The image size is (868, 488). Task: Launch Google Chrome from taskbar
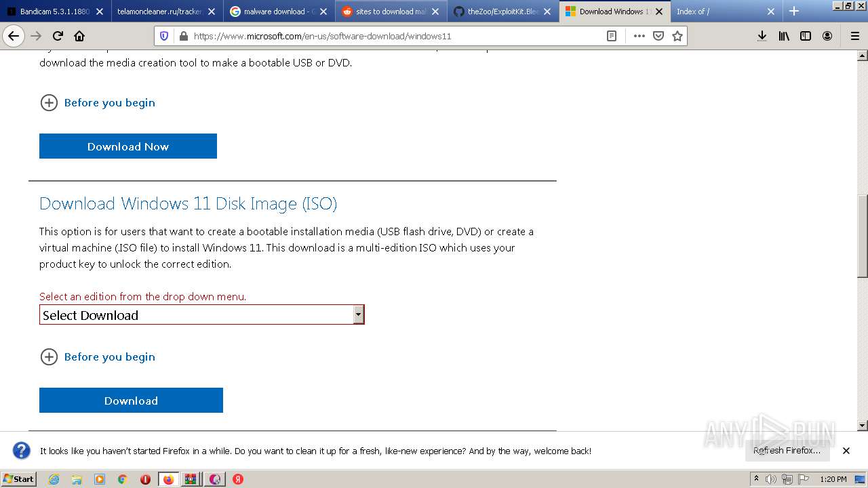[x=122, y=479]
